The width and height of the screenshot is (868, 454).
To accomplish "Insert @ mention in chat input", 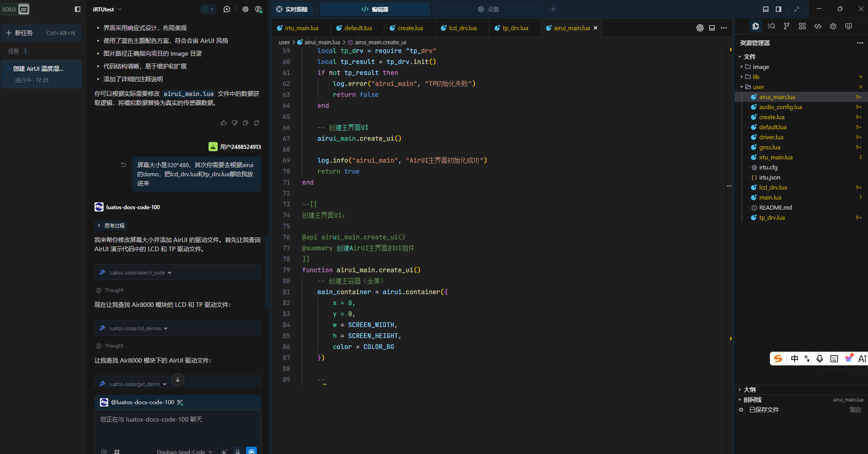I will [104, 451].
